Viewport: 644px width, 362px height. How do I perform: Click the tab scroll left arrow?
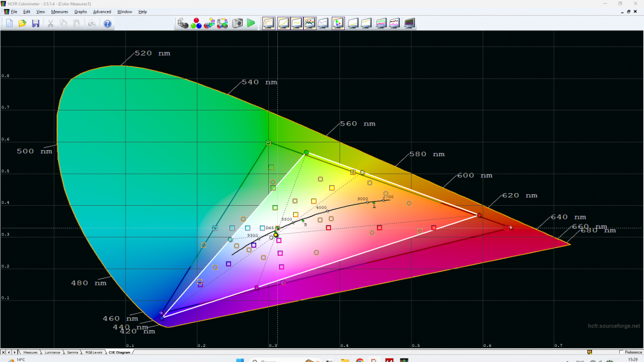[8, 352]
